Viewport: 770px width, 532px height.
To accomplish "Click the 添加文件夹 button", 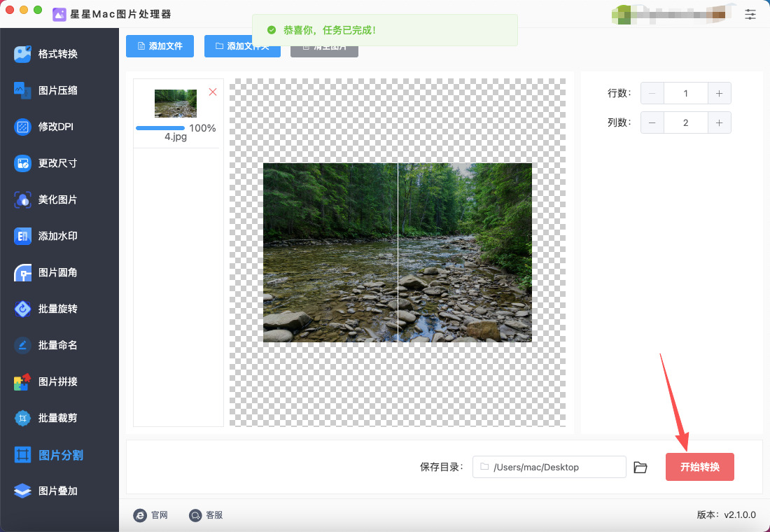I will pyautogui.click(x=242, y=46).
